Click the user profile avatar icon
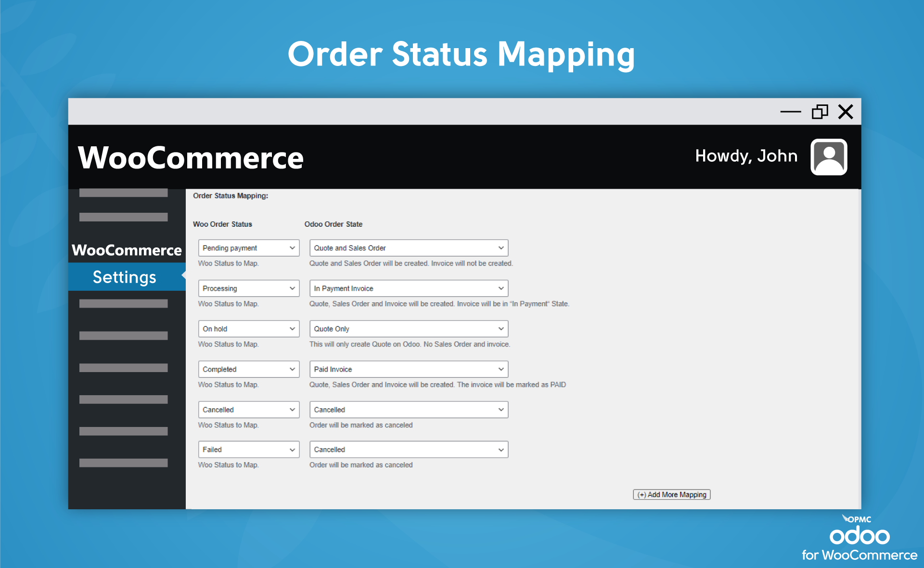Screen dimensions: 924x568 (x=828, y=157)
